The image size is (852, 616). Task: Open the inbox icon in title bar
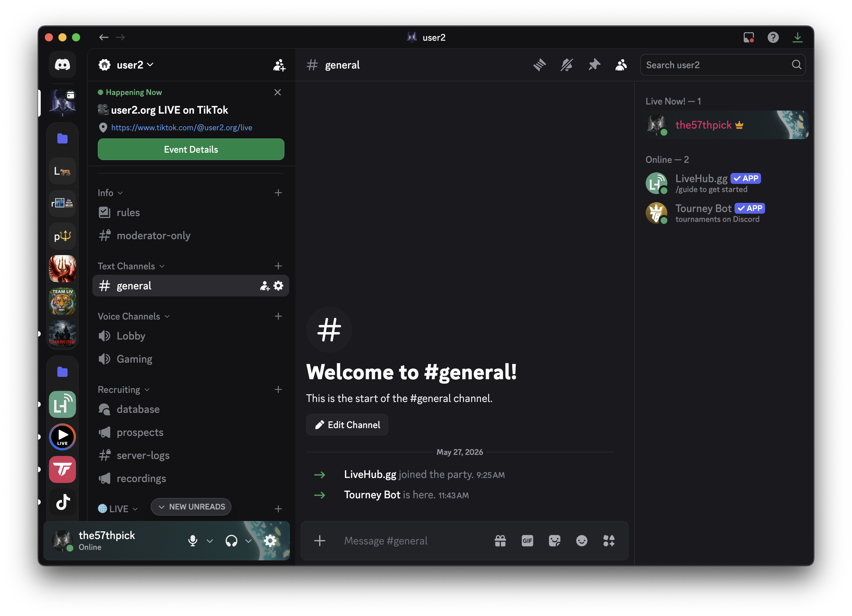click(x=749, y=37)
